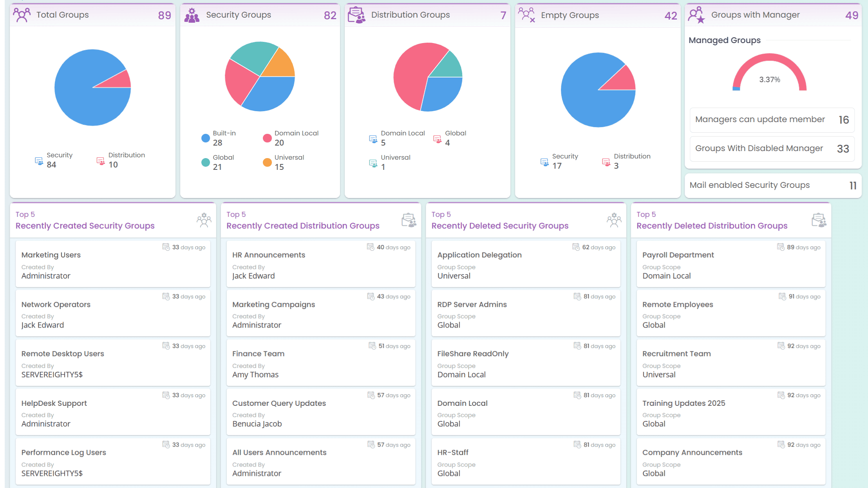Open Mail enabled Security Groups count

tap(853, 185)
